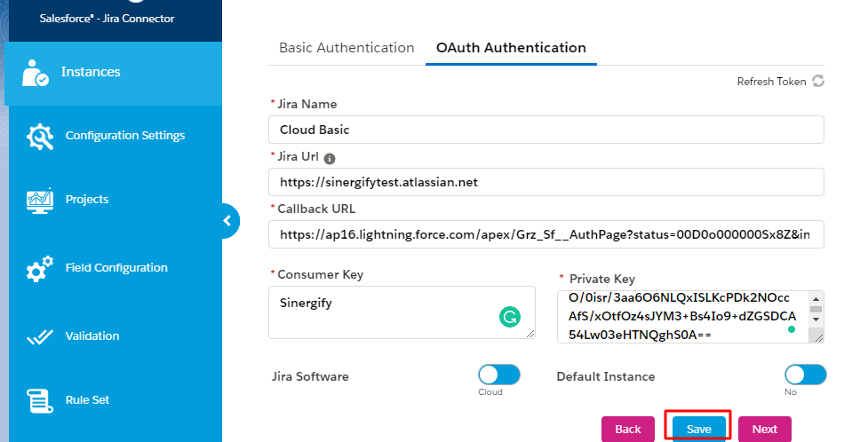Focus the Jira Url input field
The height and width of the screenshot is (442, 868).
[546, 182]
